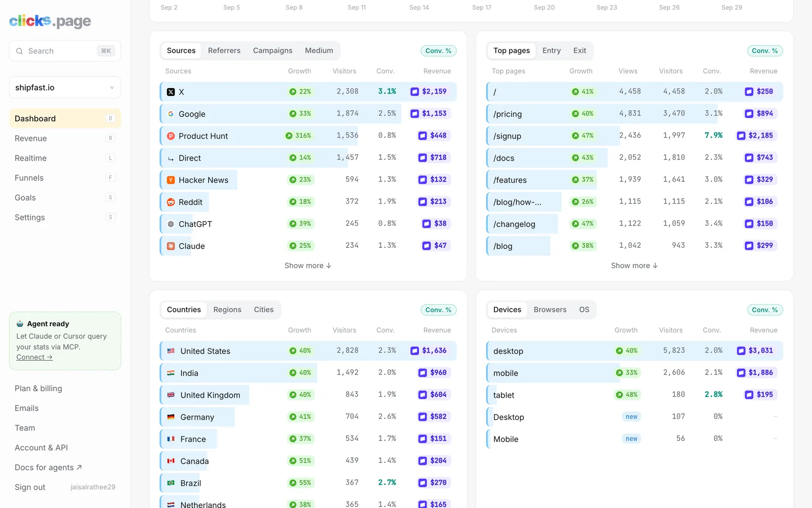This screenshot has height=508, width=812.
Task: Click the India flag icon
Action: pyautogui.click(x=171, y=373)
